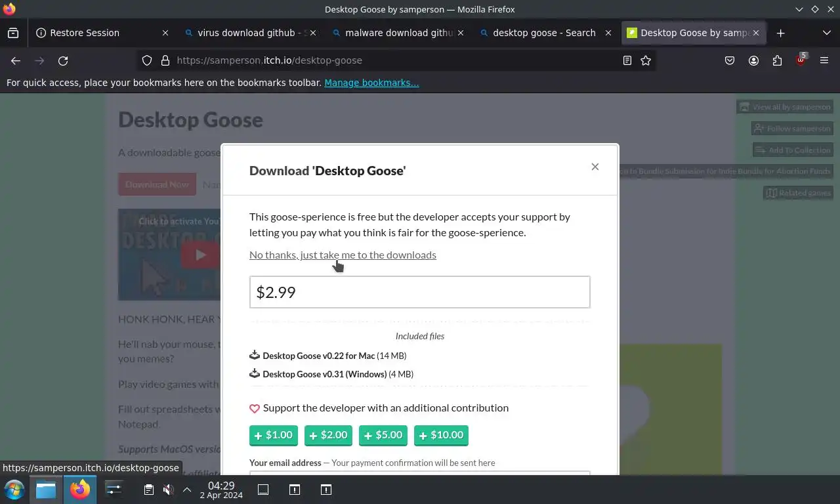Click View all by samperson button
The width and height of the screenshot is (840, 504).
point(785,107)
